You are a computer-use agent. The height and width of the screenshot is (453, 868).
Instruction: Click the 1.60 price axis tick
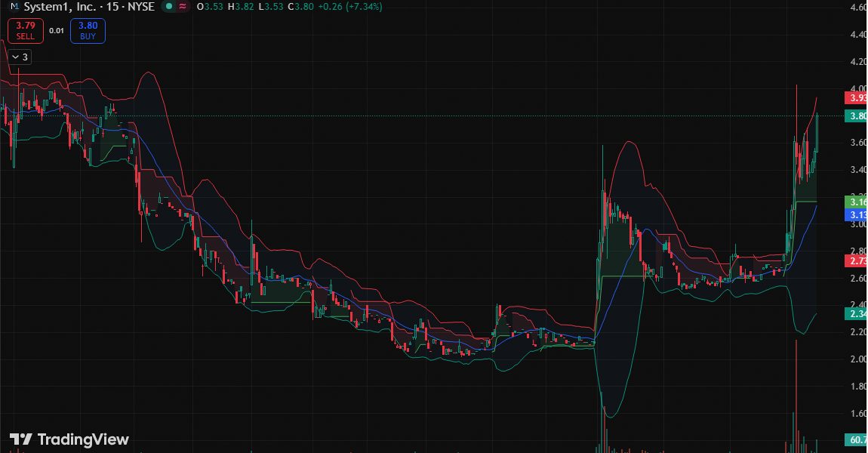tap(859, 413)
